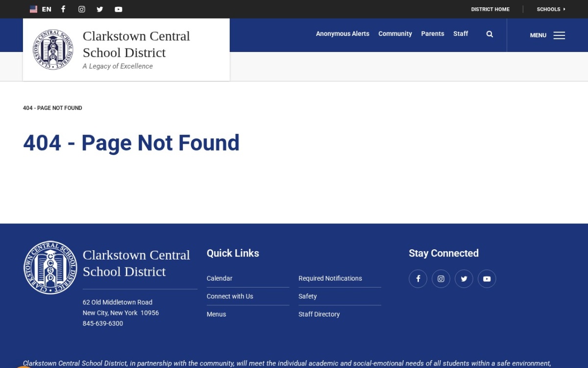Click A Legacy of Excellence tagline
Screen dimensions: 588x368
[118, 66]
